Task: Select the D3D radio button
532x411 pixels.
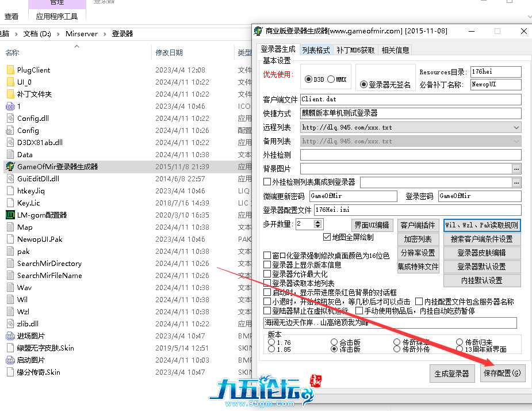Action: [x=308, y=79]
